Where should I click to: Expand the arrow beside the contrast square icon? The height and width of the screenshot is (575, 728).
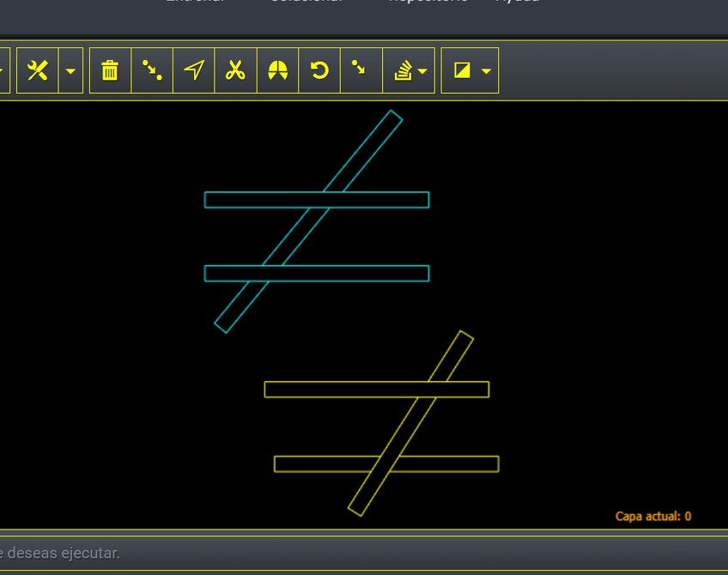coord(486,70)
